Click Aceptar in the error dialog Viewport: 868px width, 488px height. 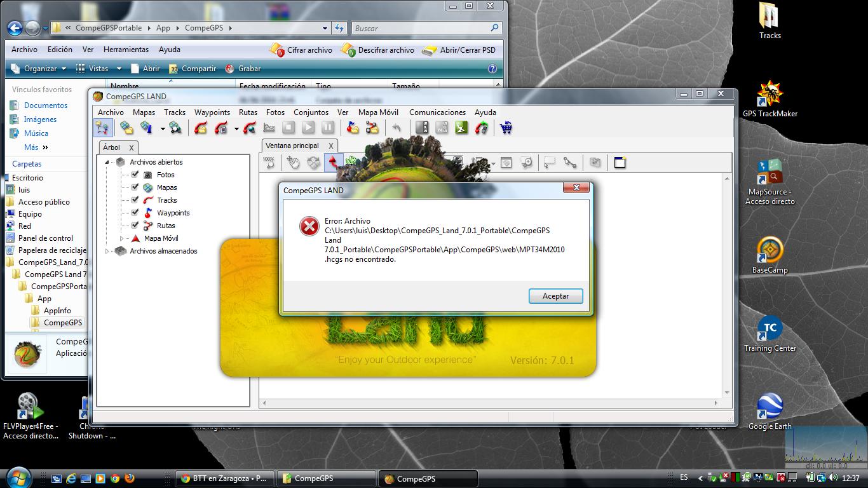[x=555, y=296]
